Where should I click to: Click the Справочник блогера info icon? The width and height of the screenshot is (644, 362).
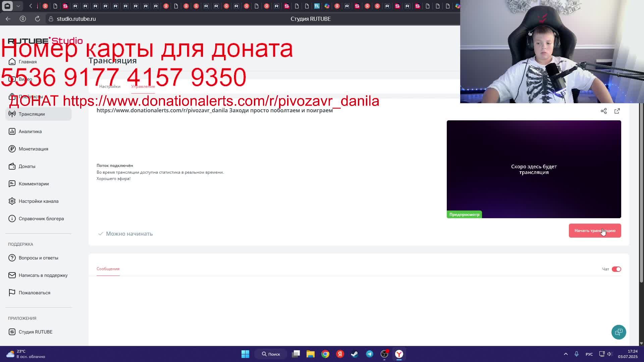(12, 219)
